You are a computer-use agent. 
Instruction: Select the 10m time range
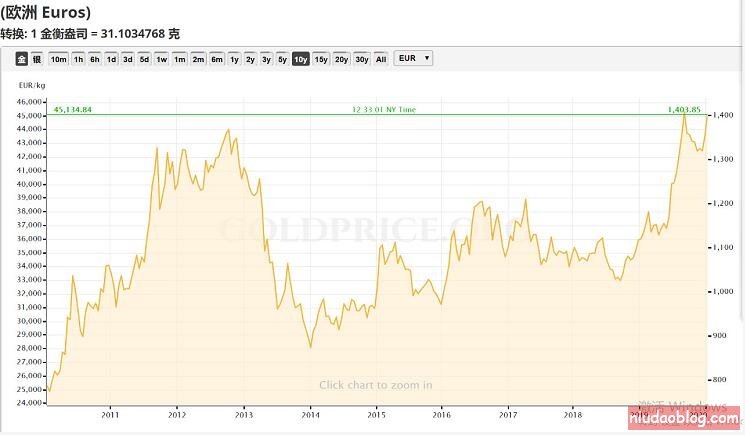coord(58,59)
